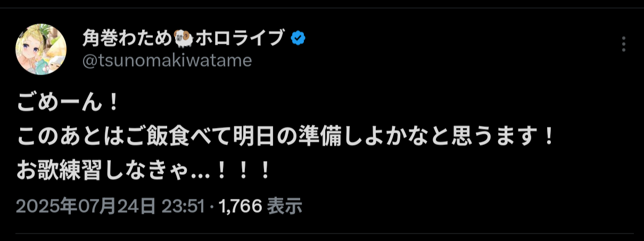The width and height of the screenshot is (644, 241).
Task: Click the tweet line starting このあとはご飯食べて
Action: pos(286,138)
